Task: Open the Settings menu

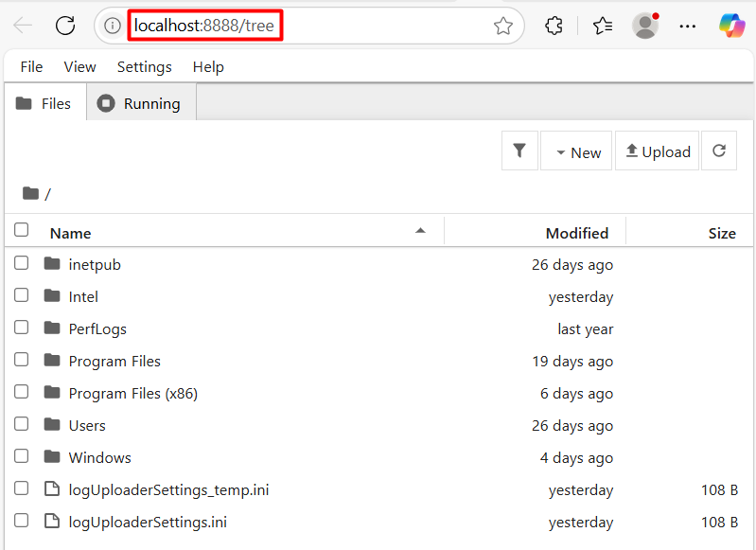Action: [144, 66]
